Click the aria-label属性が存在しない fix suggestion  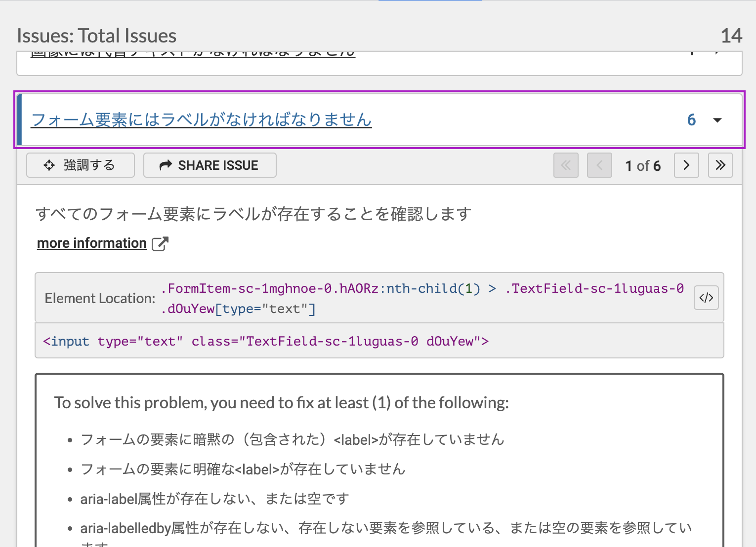(x=214, y=499)
